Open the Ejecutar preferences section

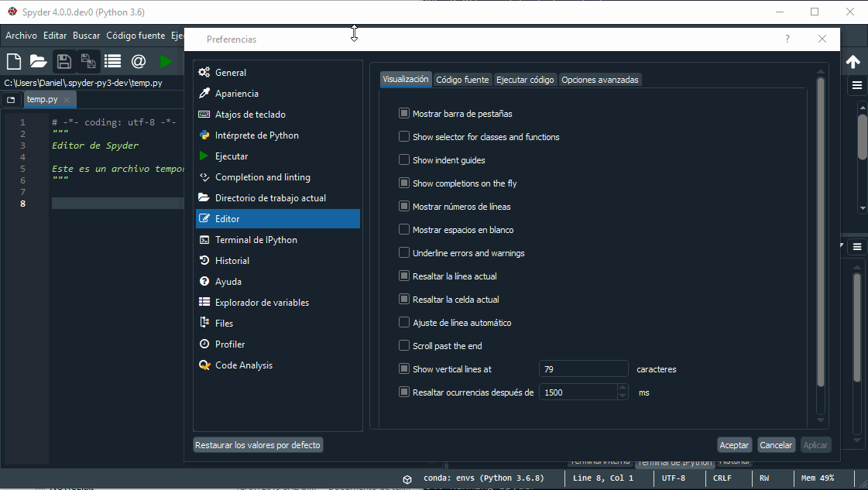pos(278,156)
